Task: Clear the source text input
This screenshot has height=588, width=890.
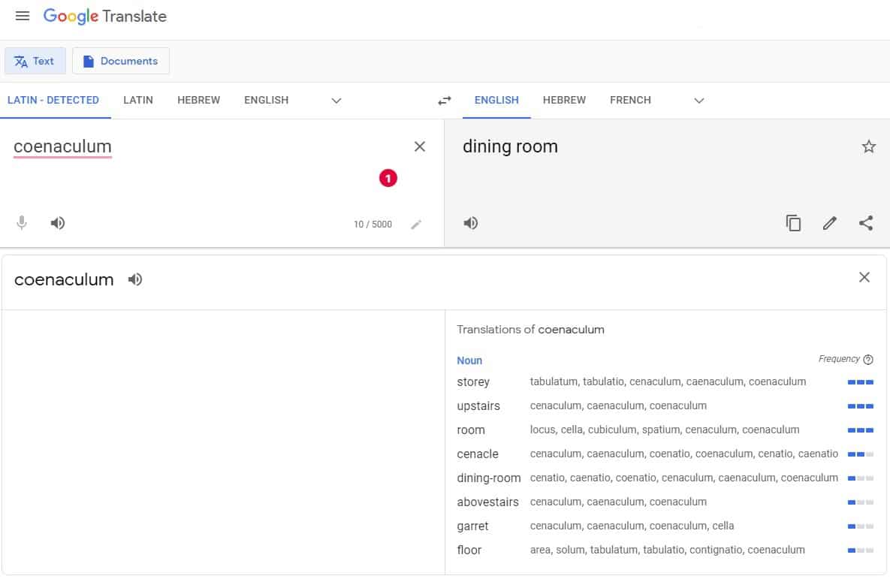Action: 420,146
